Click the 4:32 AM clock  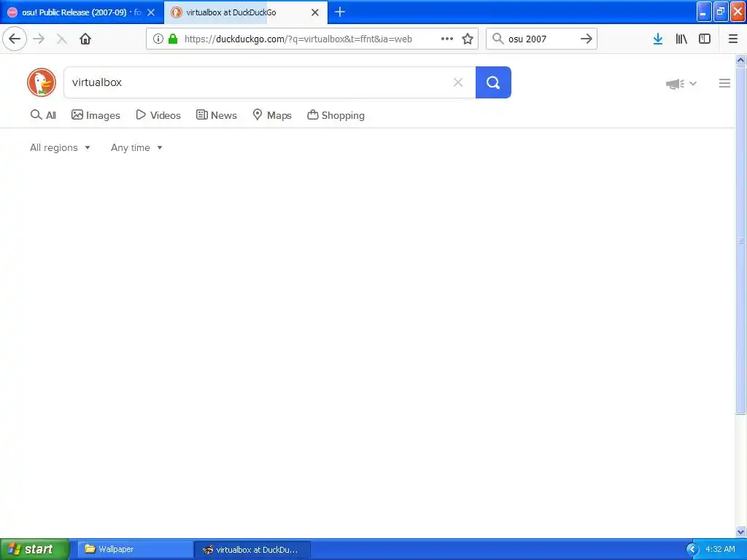coord(720,549)
